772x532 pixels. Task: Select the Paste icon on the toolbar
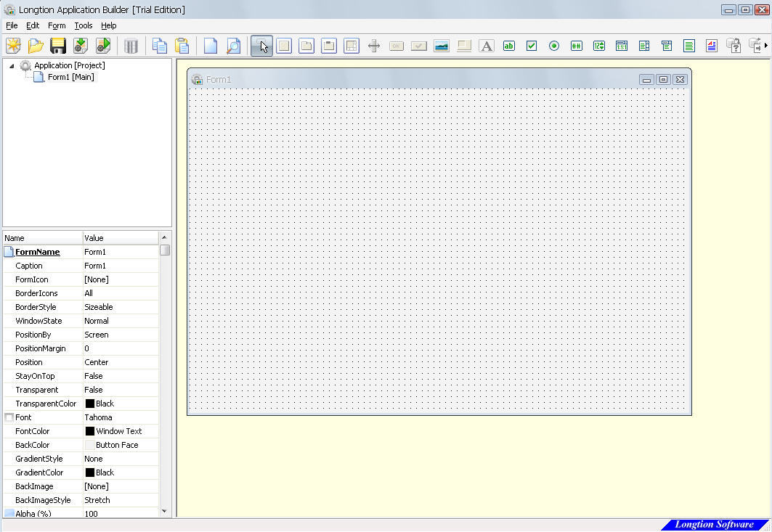click(x=182, y=45)
